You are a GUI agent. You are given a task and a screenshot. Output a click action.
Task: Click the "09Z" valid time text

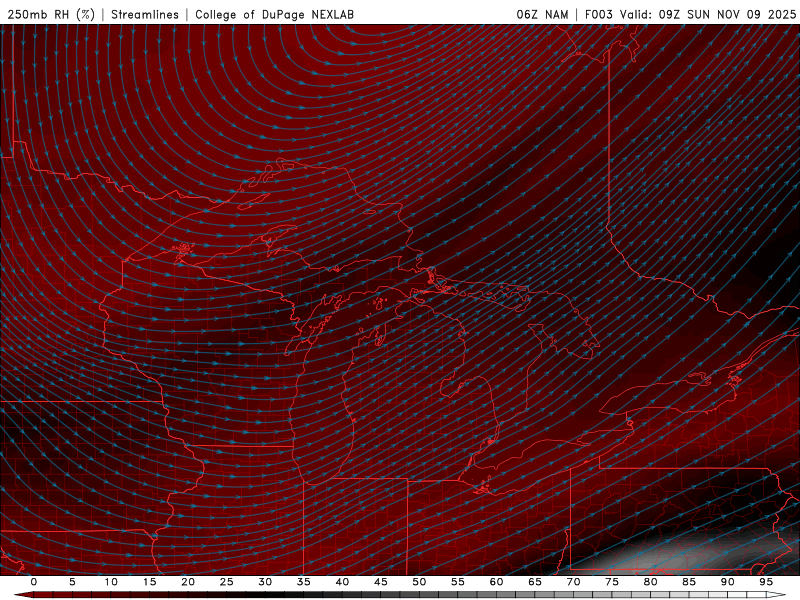(669, 14)
